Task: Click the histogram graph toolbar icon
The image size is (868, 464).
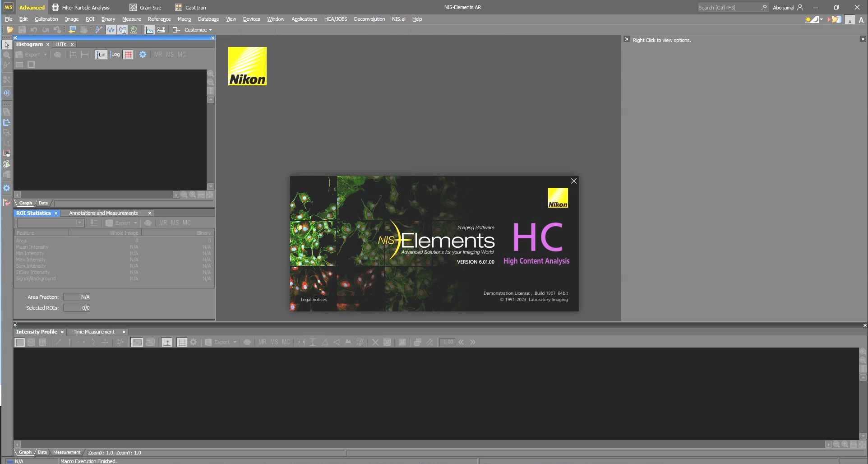Action: tap(149, 30)
